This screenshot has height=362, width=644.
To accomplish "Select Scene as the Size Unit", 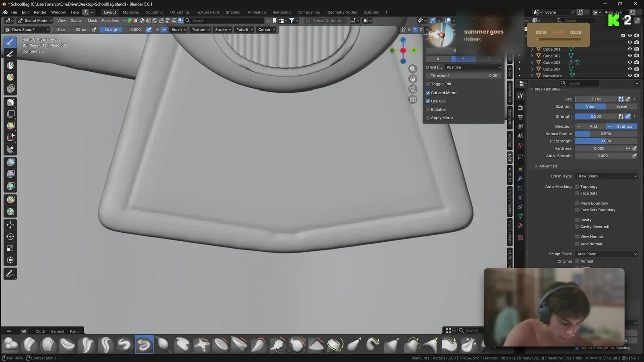I will click(x=622, y=107).
